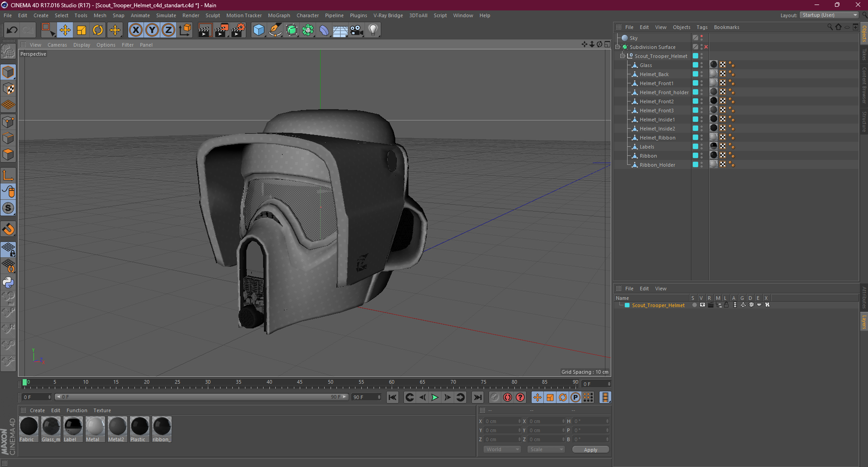Image resolution: width=868 pixels, height=467 pixels.
Task: Toggle Z axis lock
Action: pos(168,30)
